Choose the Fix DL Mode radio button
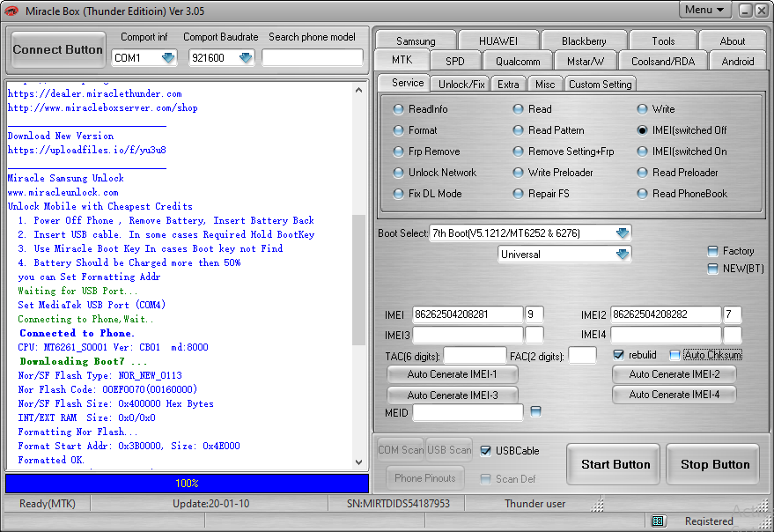This screenshot has width=774, height=532. (427, 194)
